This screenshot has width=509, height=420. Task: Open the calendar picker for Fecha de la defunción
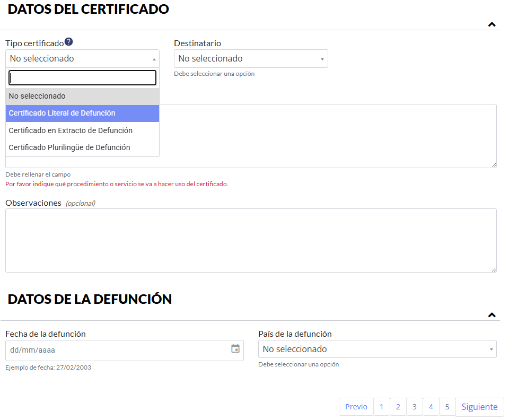tap(235, 350)
